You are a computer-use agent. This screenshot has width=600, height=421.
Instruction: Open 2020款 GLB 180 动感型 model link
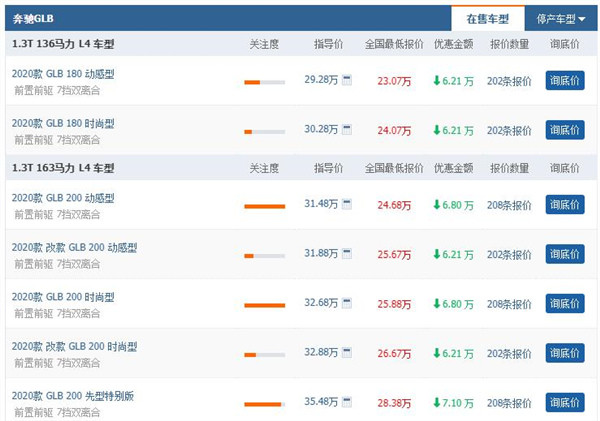[63, 74]
